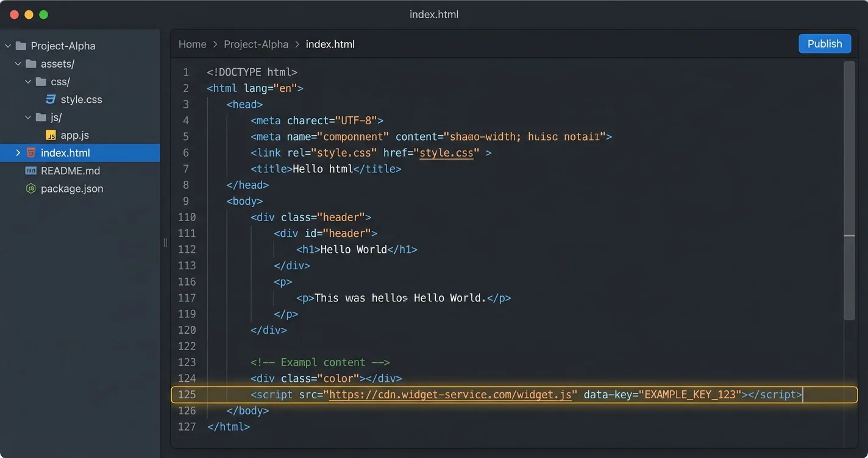The image size is (868, 458).
Task: Click the green maximize window button
Action: tap(43, 15)
